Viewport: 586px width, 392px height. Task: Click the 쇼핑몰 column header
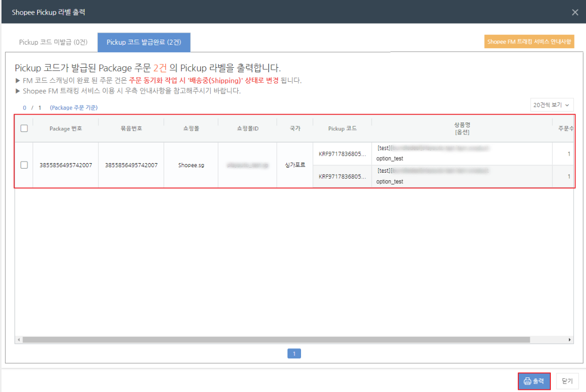click(191, 128)
